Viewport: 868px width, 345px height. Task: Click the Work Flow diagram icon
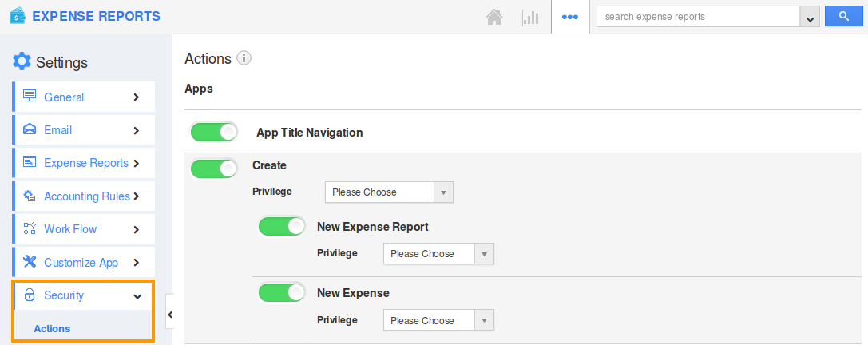point(30,228)
